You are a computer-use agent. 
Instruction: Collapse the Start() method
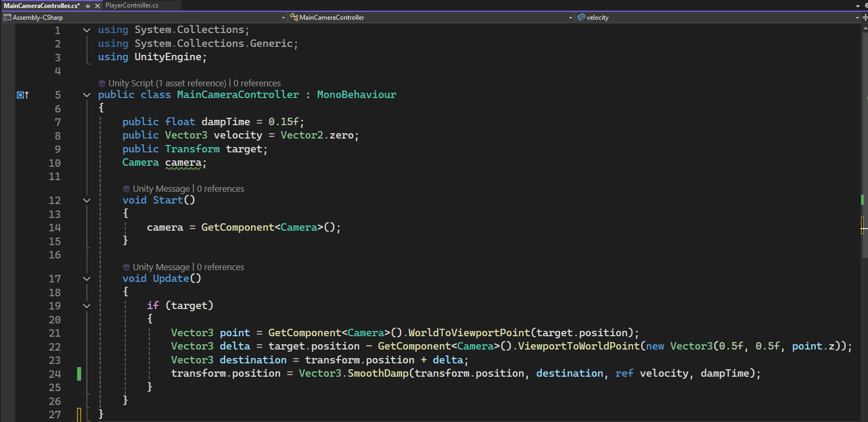tap(87, 200)
